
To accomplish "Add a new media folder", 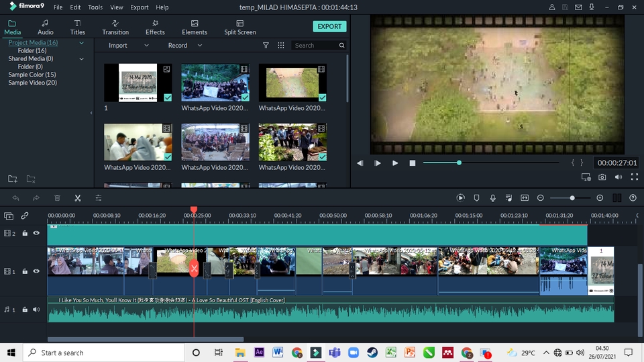I will (x=13, y=179).
